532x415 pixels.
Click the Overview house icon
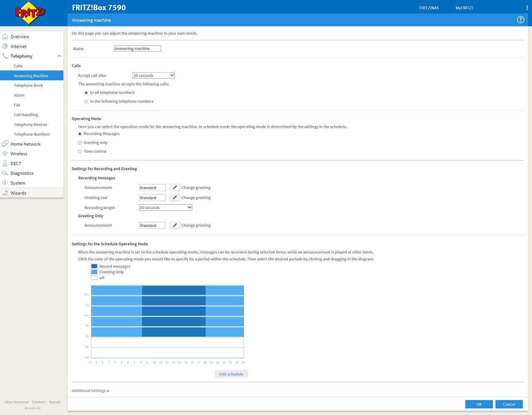tap(5, 37)
